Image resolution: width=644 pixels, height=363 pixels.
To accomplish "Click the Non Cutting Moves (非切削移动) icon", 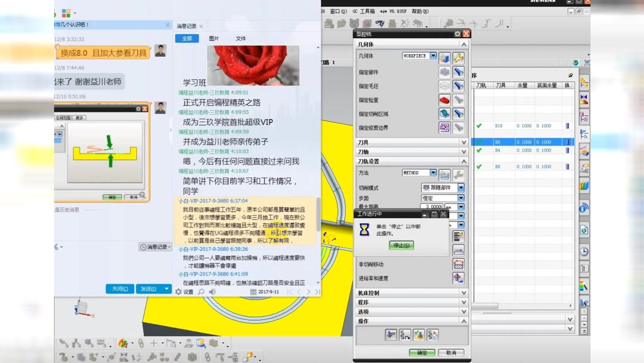I will (459, 264).
